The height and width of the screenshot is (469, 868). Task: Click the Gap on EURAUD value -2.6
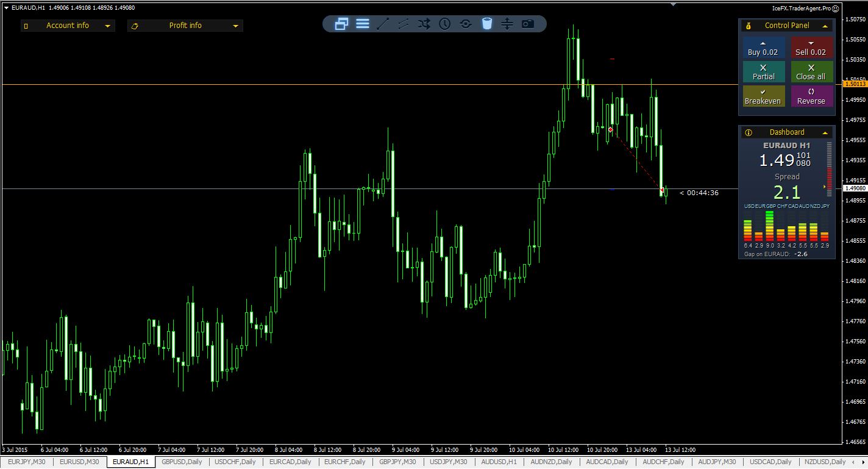801,254
